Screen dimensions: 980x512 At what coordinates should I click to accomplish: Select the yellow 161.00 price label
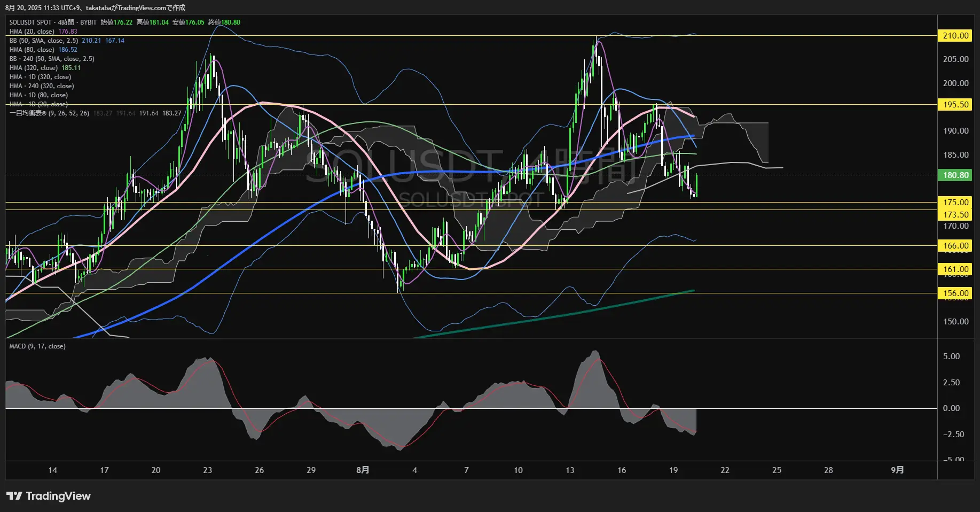pyautogui.click(x=955, y=269)
